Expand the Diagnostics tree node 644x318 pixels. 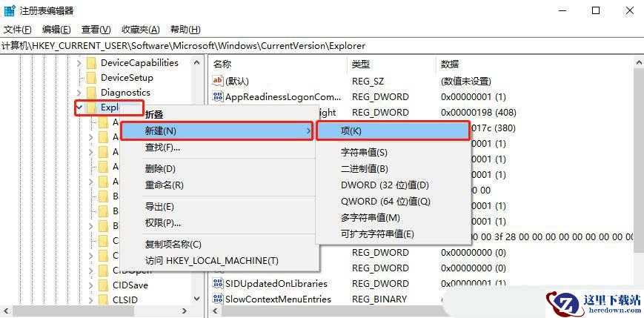(79, 93)
